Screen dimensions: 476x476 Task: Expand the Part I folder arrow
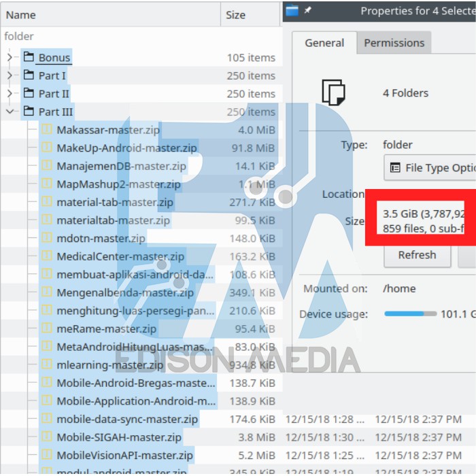point(10,75)
